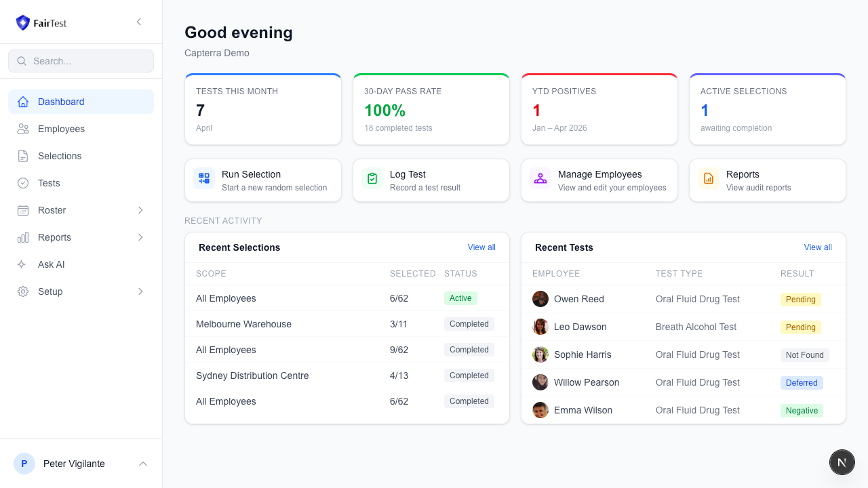Open Owen Reed's test row

(684, 299)
